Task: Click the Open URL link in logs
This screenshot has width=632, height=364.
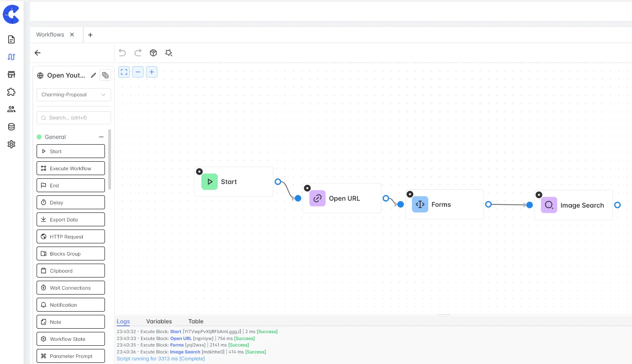Action: click(181, 338)
